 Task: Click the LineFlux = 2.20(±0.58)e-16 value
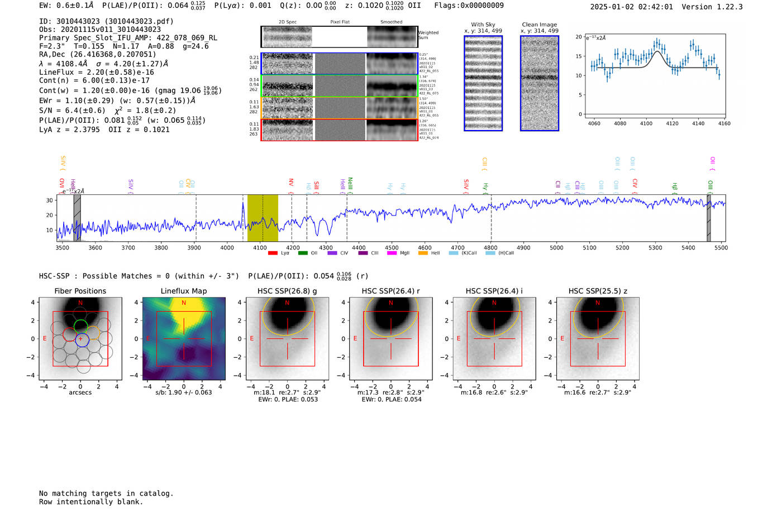click(x=97, y=72)
